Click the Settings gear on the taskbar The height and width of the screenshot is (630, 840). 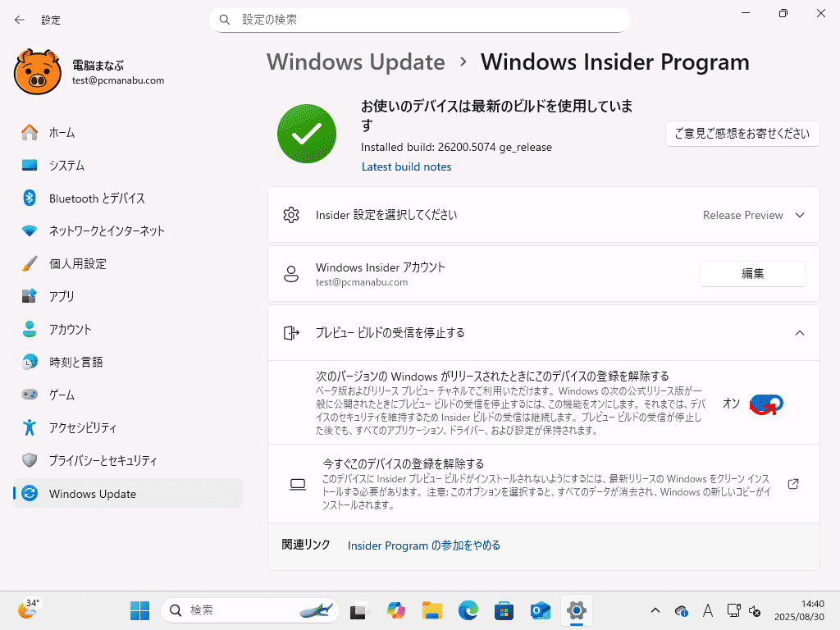(x=577, y=610)
